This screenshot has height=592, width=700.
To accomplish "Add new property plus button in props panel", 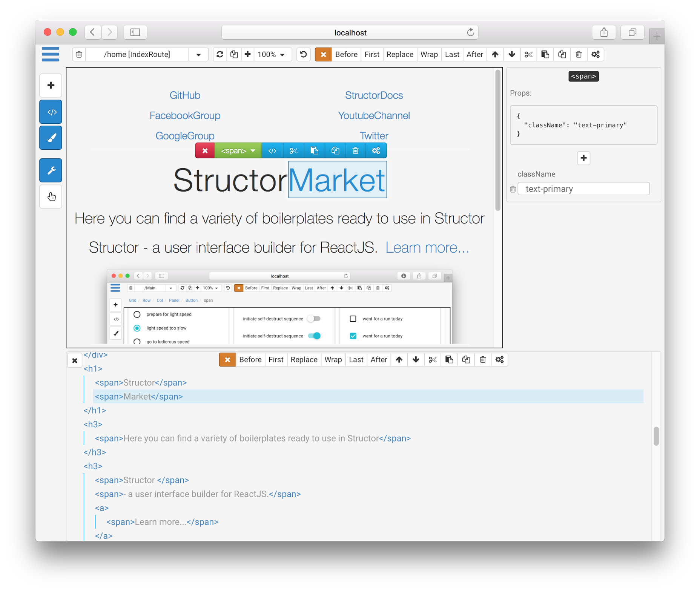I will [x=583, y=158].
